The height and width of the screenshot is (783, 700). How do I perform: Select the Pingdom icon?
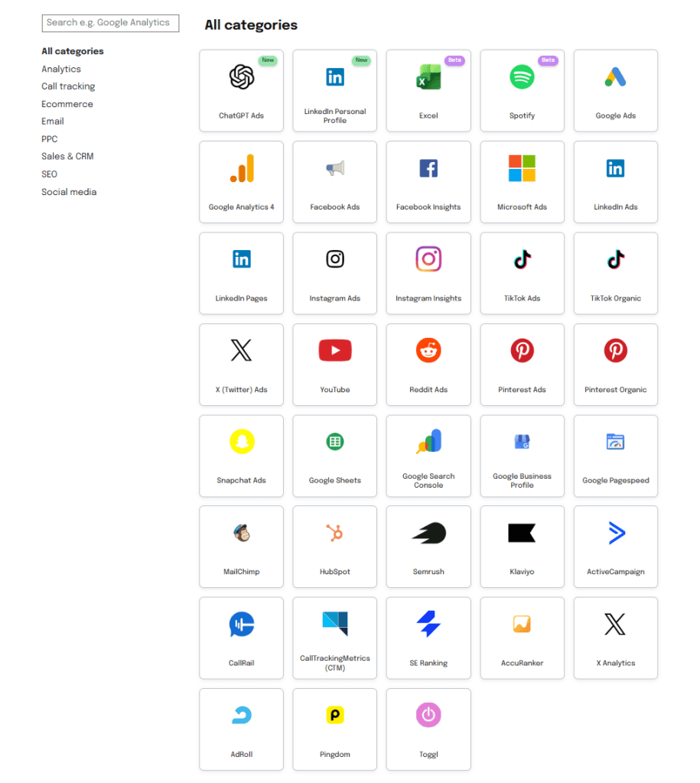pyautogui.click(x=335, y=715)
